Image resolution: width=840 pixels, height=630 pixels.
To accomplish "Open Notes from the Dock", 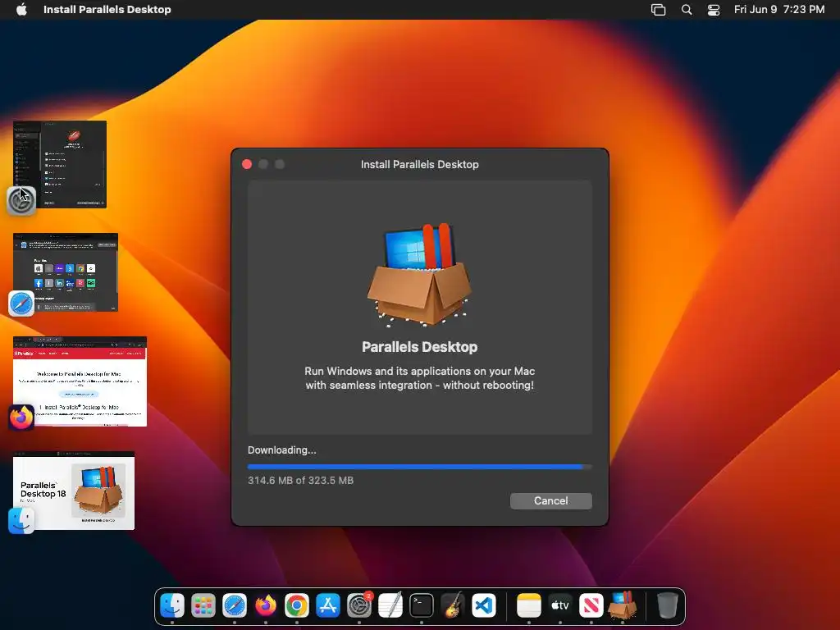I will coord(529,606).
